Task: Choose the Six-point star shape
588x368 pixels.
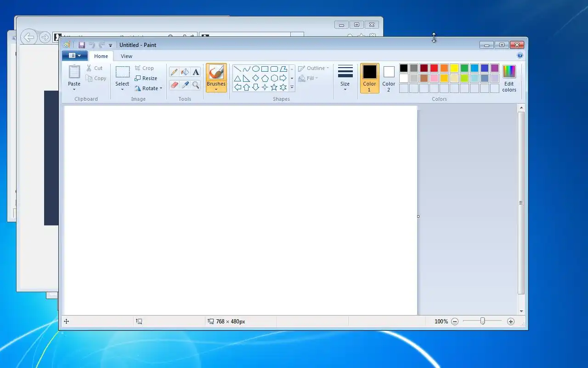Action: (283, 87)
